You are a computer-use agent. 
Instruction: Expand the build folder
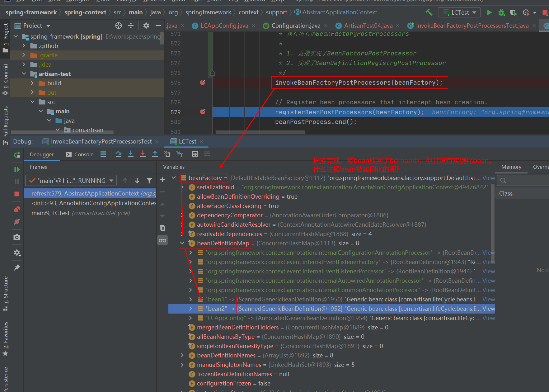coord(32,83)
